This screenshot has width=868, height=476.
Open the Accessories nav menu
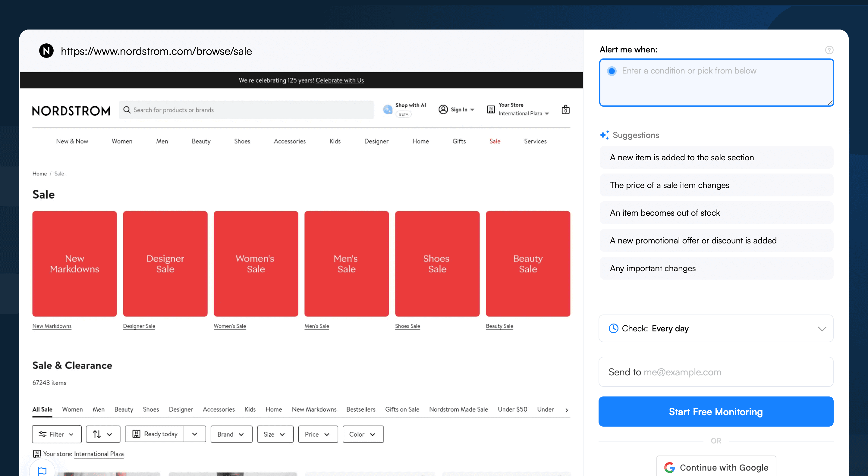289,141
